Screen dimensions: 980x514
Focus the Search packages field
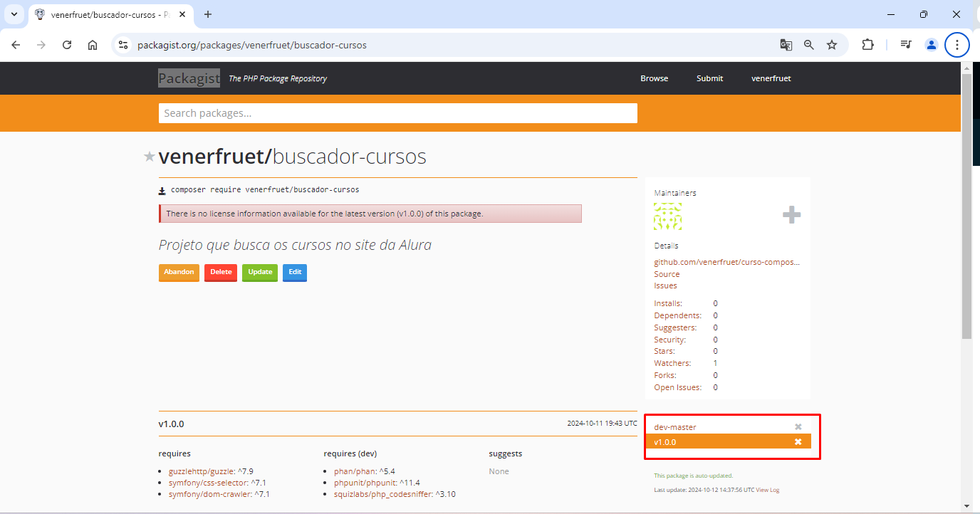click(397, 113)
